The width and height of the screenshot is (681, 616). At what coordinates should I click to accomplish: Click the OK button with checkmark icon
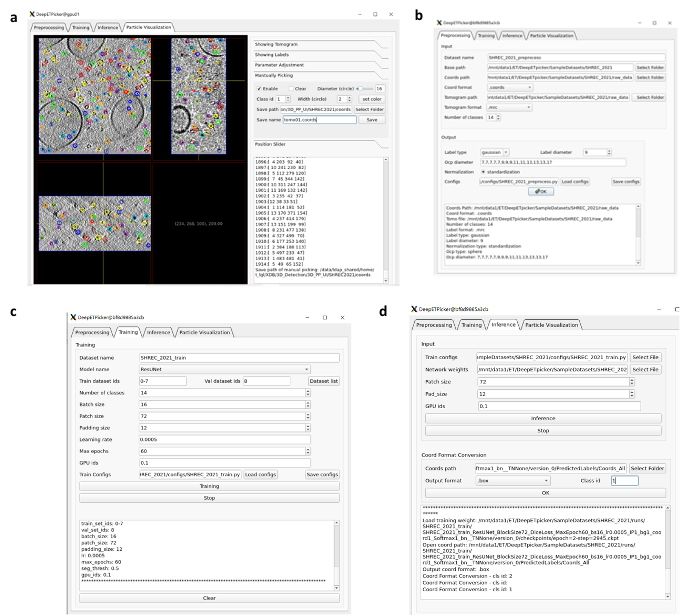click(541, 190)
